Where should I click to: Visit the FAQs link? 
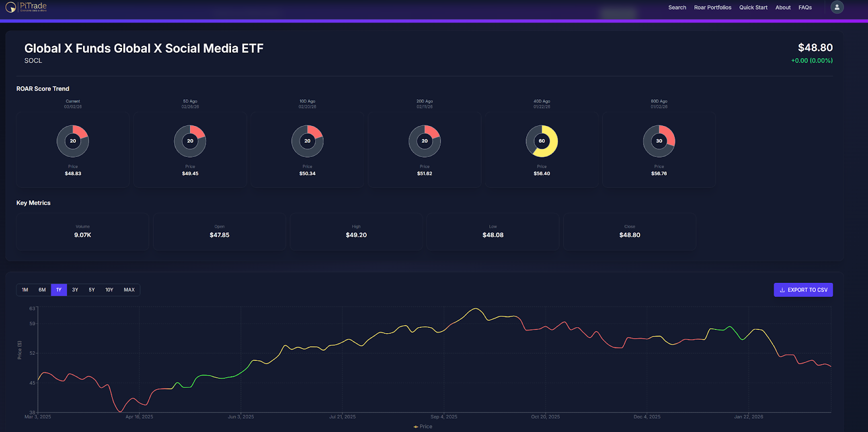tap(805, 8)
